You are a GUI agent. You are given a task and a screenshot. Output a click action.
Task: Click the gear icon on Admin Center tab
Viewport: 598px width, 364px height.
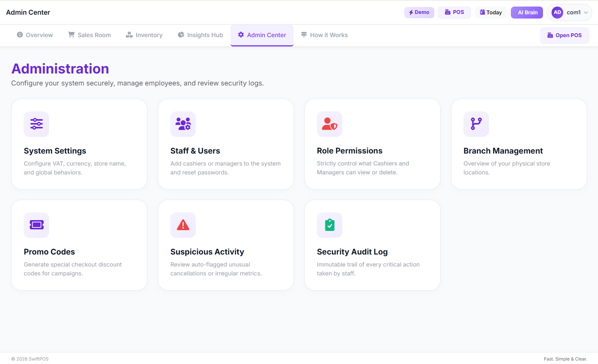tap(241, 35)
